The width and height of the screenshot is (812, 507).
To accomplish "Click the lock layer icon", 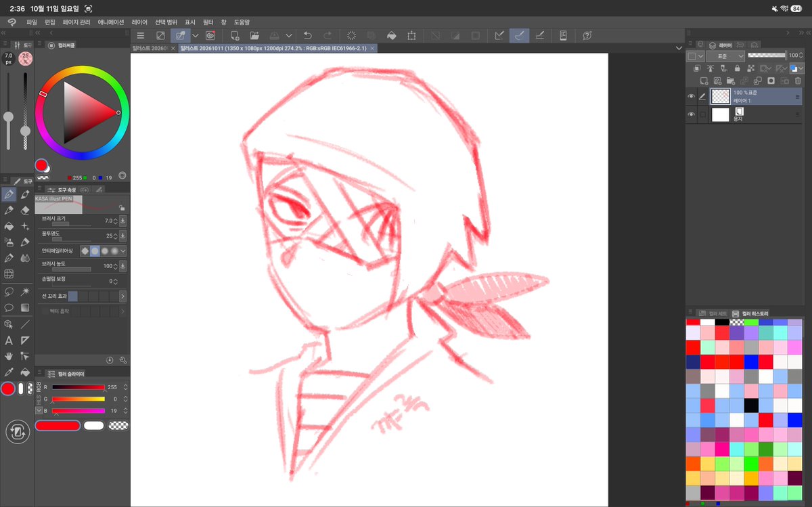I will tap(736, 68).
